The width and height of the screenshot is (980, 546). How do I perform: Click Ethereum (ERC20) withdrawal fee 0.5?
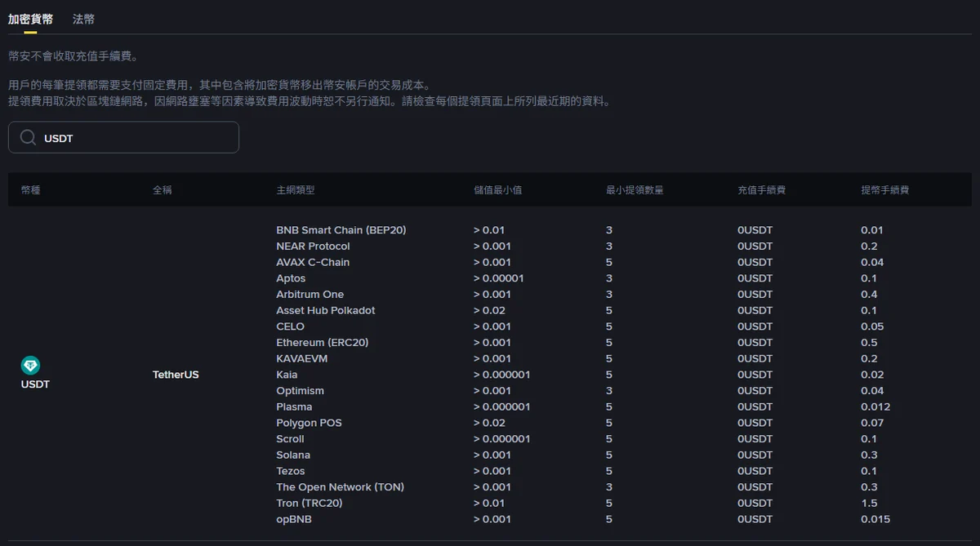click(x=869, y=343)
